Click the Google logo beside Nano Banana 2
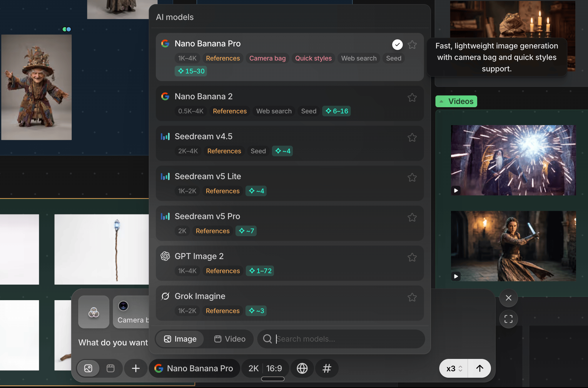The height and width of the screenshot is (388, 588). (x=165, y=96)
